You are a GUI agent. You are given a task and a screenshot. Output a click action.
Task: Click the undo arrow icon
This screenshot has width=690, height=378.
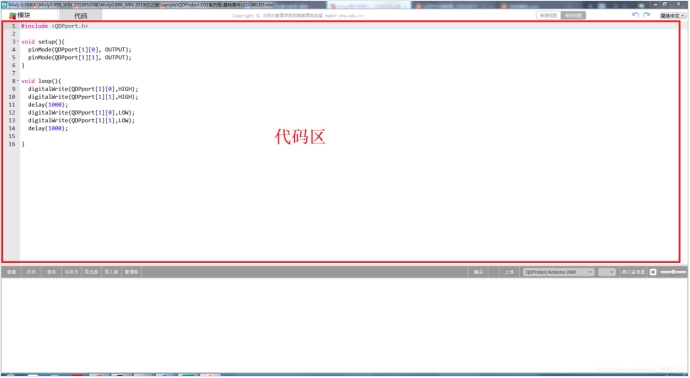pos(635,15)
